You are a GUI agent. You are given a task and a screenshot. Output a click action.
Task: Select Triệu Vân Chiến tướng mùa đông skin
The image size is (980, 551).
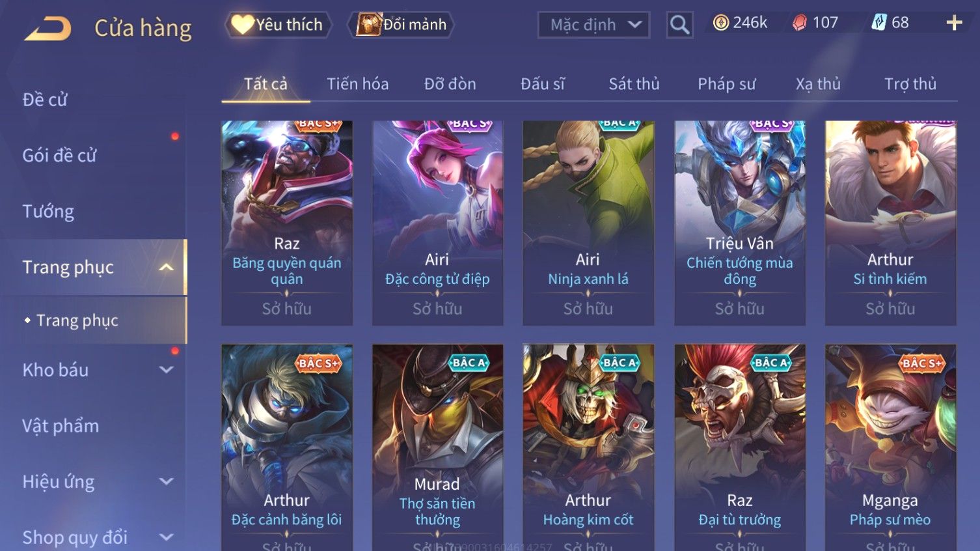pyautogui.click(x=740, y=223)
